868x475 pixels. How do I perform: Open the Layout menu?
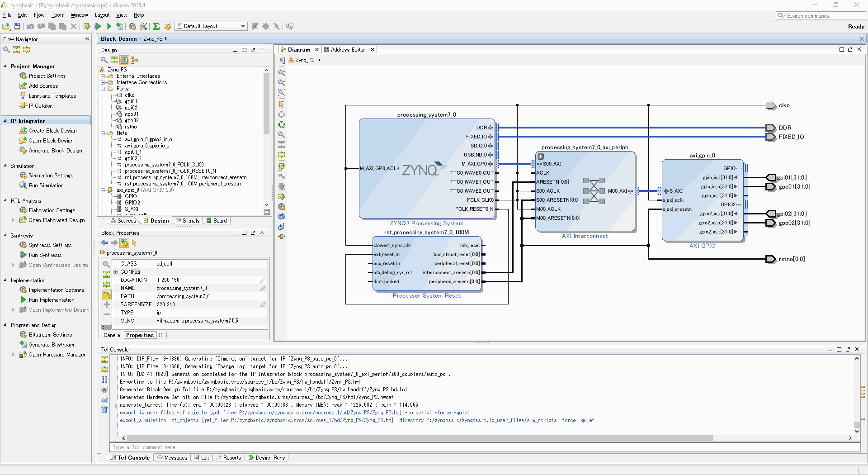coord(102,15)
